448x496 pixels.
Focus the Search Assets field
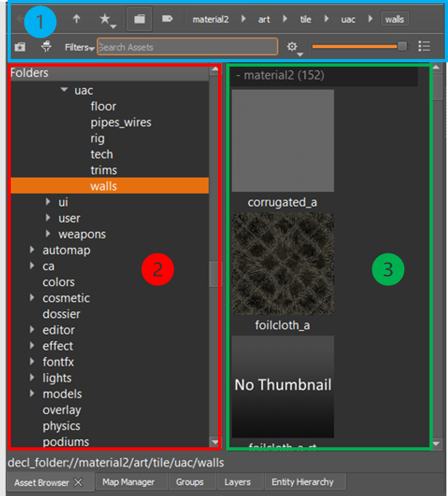pos(188,47)
